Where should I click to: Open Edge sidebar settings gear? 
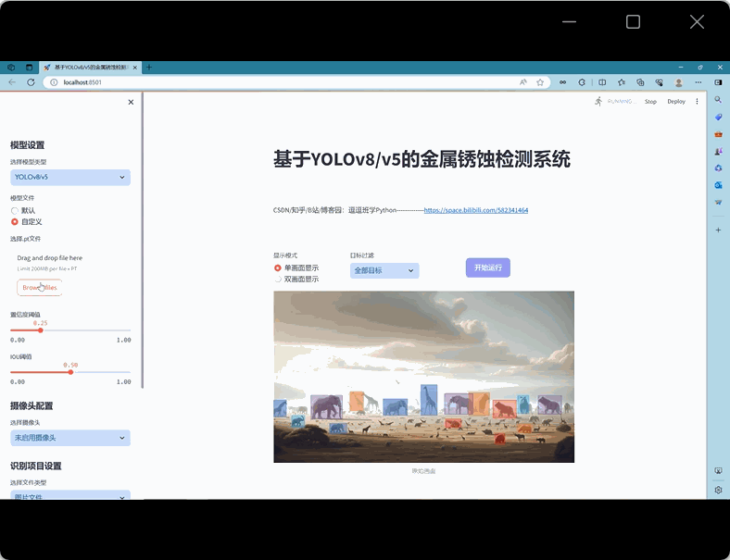[x=718, y=490]
